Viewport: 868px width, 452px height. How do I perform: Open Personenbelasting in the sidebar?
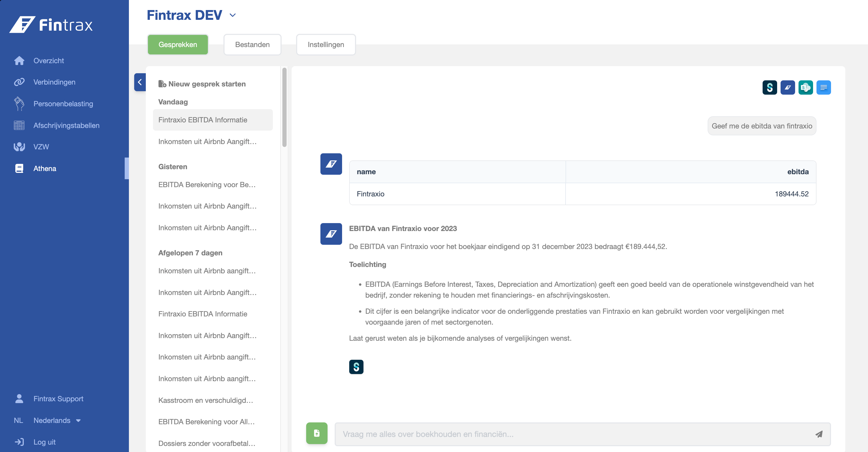coord(63,104)
